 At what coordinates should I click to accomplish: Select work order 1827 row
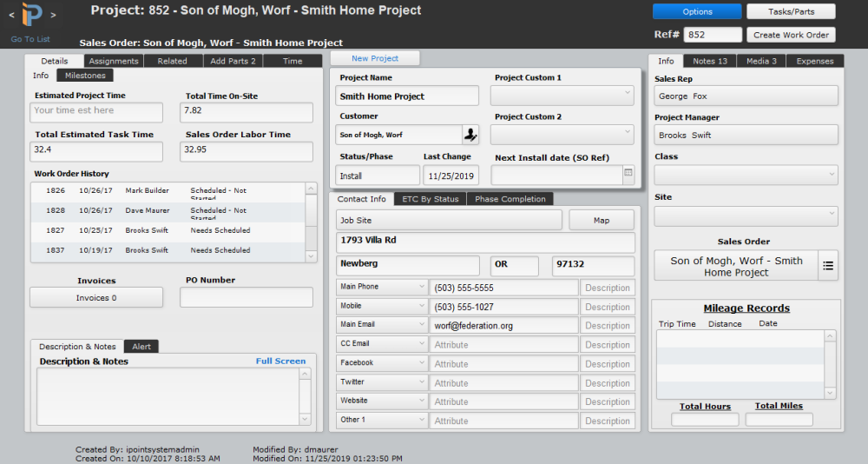tap(168, 232)
